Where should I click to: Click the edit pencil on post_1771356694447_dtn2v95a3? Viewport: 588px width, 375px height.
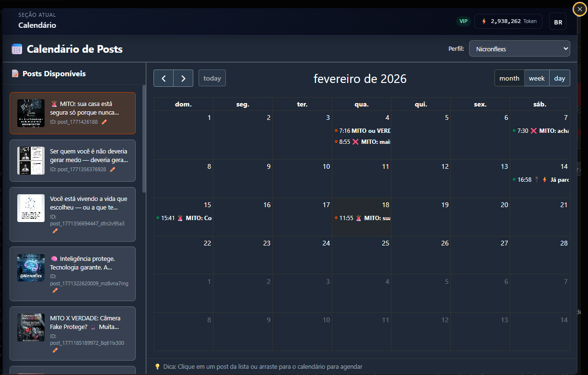tap(55, 231)
